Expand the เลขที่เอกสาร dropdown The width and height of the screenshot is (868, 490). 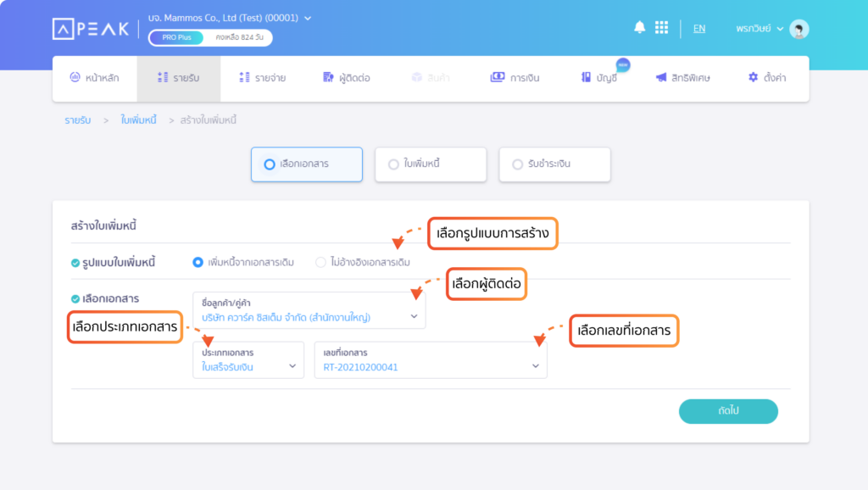tap(431, 360)
